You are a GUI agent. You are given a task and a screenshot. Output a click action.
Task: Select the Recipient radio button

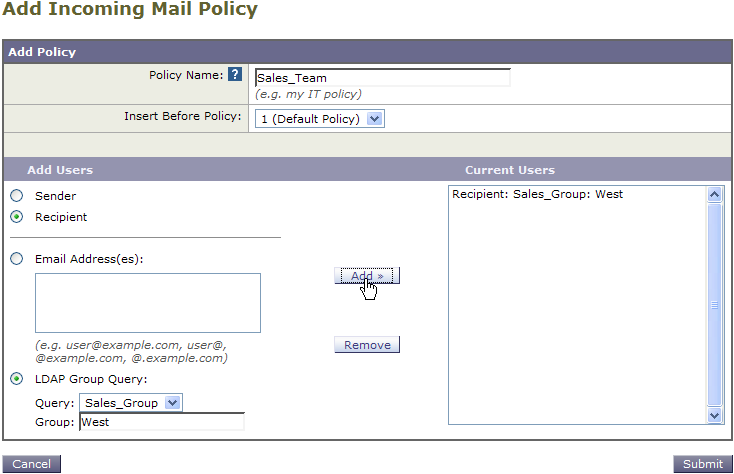point(17,217)
